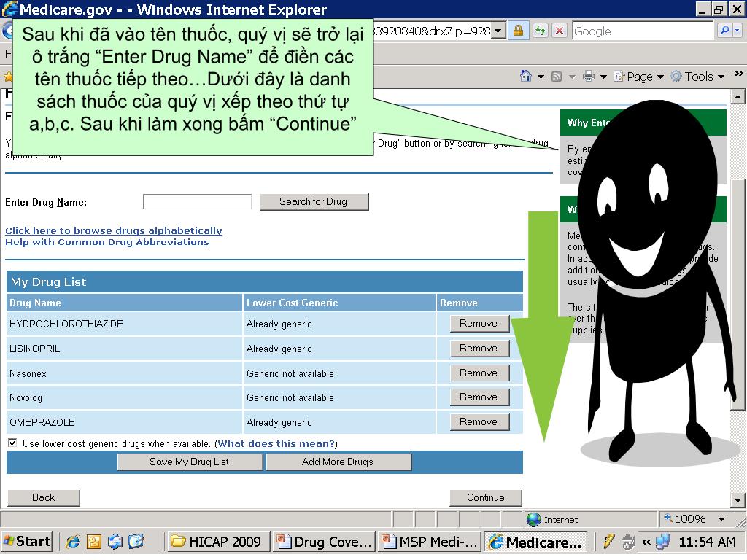Open the Print dropdown arrow
Image resolution: width=747 pixels, height=560 pixels.
603,77
